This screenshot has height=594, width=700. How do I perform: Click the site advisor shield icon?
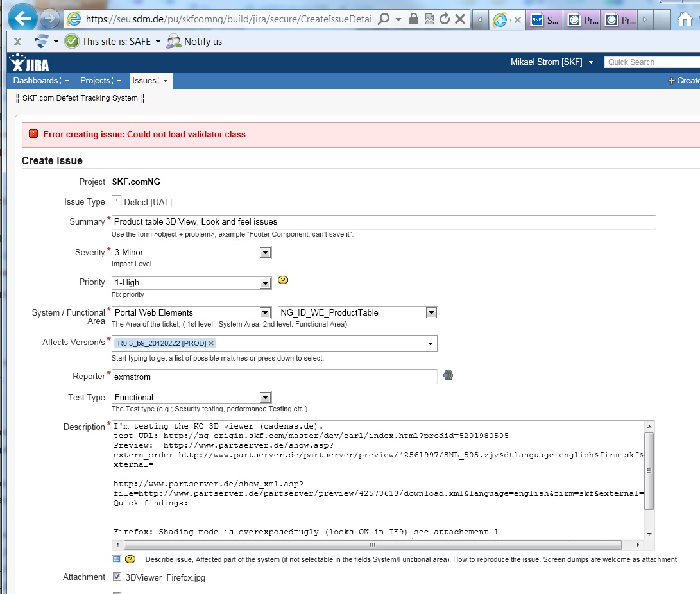[x=41, y=41]
